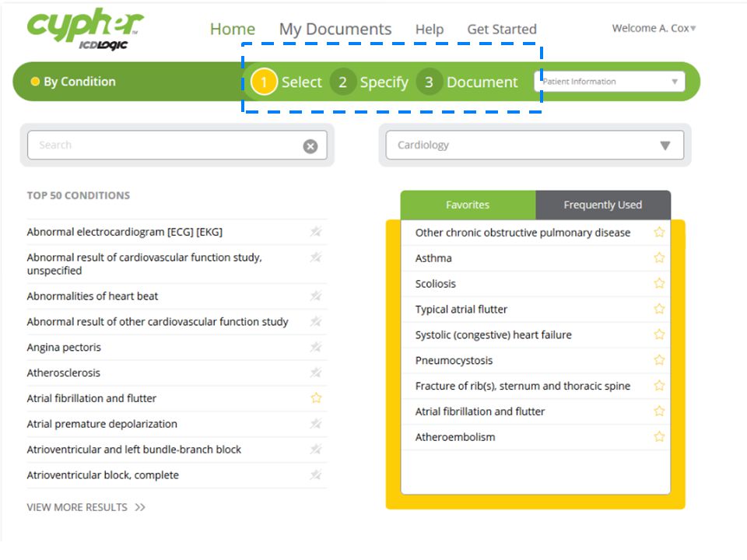
Task: Click star for Atrial fibrillation and flutter in Favorites
Action: coord(659,411)
